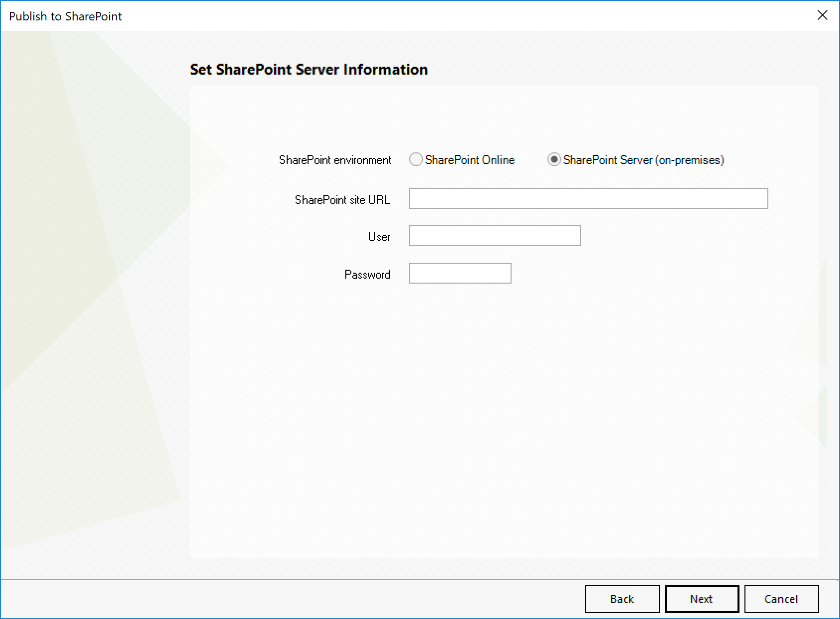Focus the User input field
Image resolution: width=840 pixels, height=619 pixels.
coord(495,235)
